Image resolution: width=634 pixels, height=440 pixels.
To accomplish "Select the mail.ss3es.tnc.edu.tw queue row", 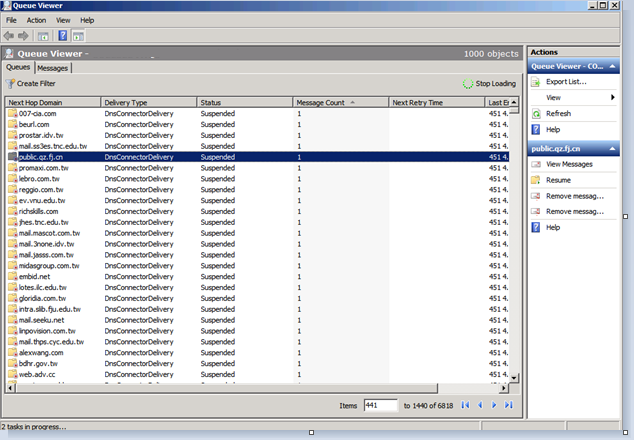I will [258, 146].
